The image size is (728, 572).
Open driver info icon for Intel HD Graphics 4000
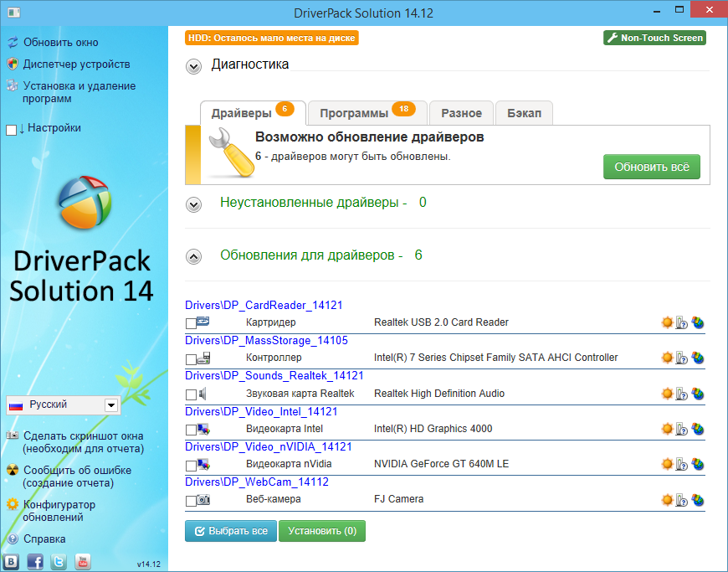681,429
